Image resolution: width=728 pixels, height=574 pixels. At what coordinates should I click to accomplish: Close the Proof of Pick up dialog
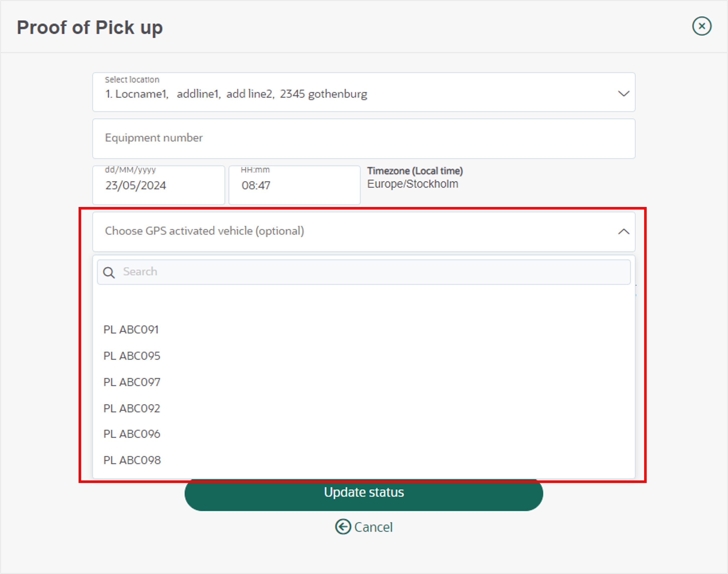[701, 26]
